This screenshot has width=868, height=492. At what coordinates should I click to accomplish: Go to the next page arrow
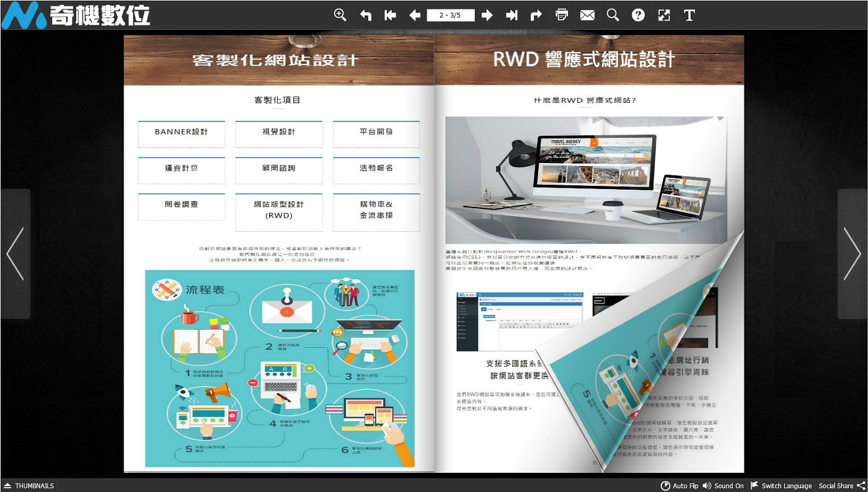[487, 15]
